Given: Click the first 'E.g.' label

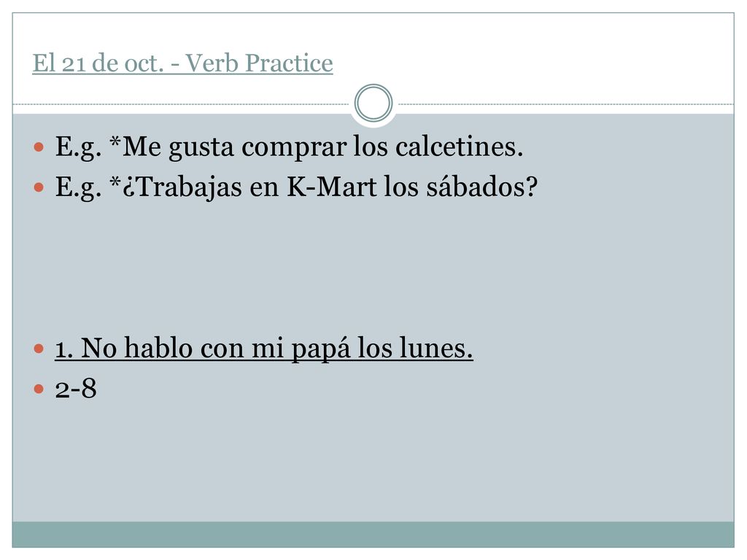Looking at the screenshot, I should coord(78,147).
